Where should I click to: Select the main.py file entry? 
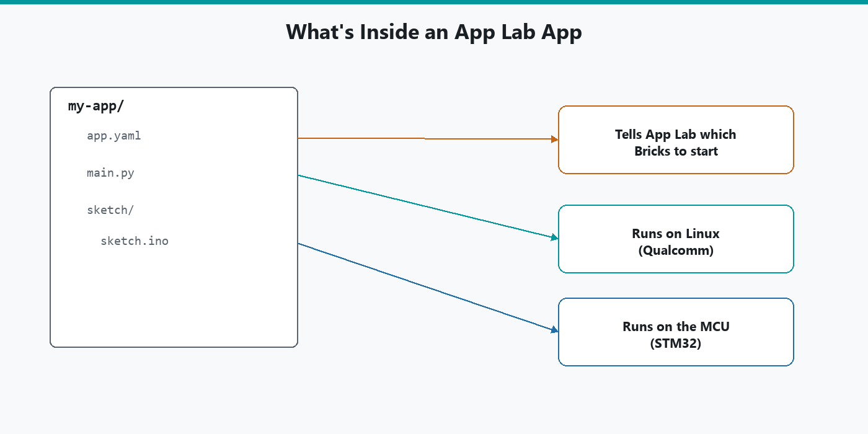110,173
